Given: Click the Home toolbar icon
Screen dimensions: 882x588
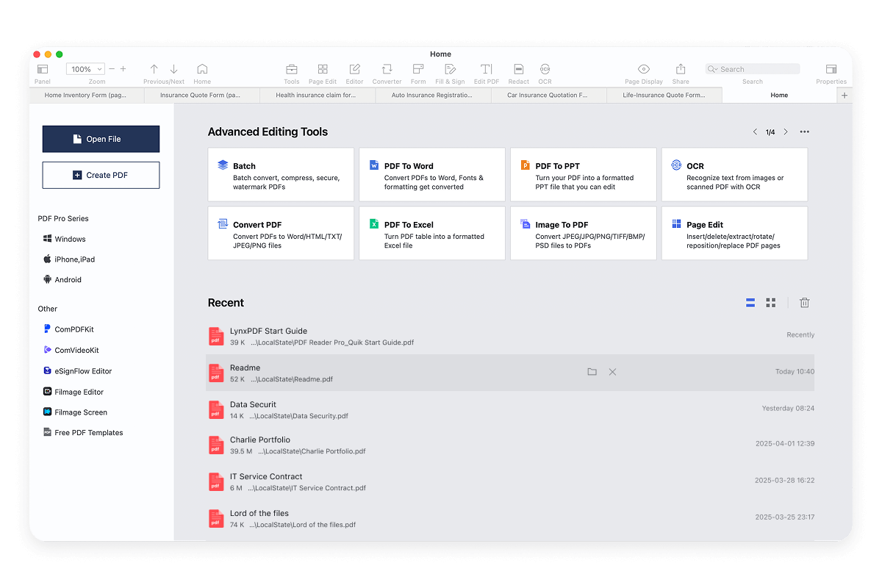Looking at the screenshot, I should click(x=202, y=69).
